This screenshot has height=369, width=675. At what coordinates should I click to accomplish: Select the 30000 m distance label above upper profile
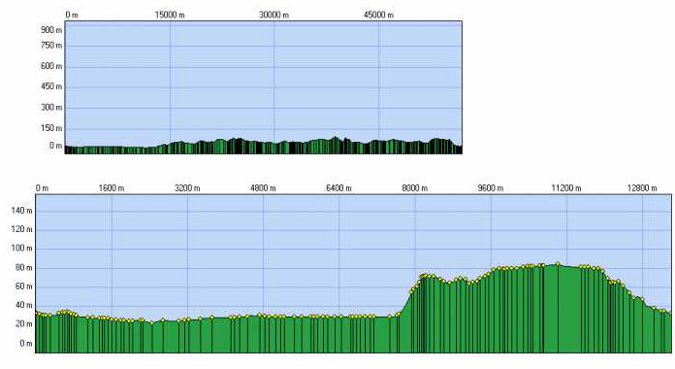click(x=274, y=15)
